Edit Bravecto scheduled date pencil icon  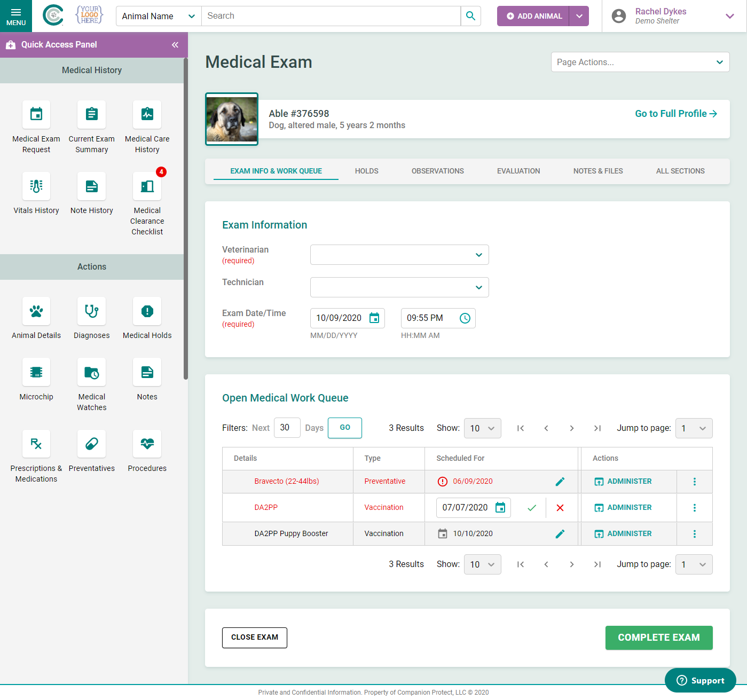[560, 482]
